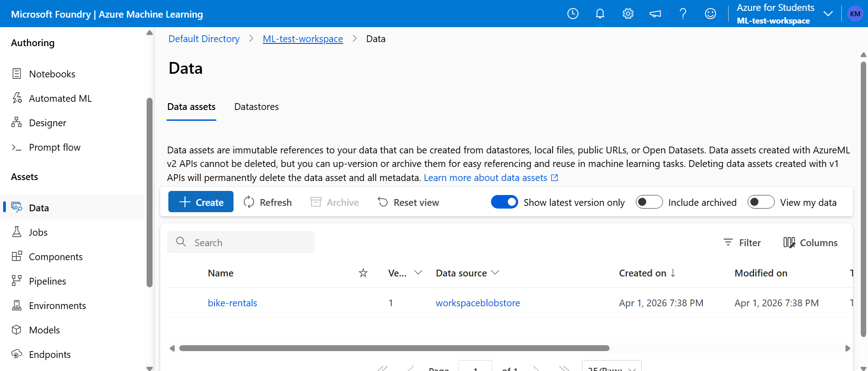Switch to the Datastores tab

pyautogui.click(x=257, y=107)
